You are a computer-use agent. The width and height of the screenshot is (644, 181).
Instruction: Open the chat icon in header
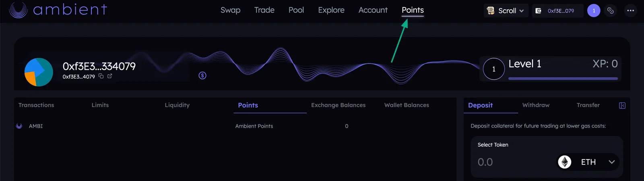point(611,10)
